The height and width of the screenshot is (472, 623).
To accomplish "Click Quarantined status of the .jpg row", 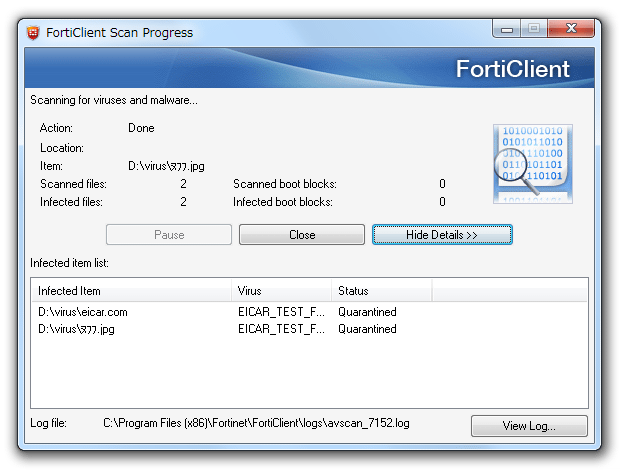I will (367, 329).
